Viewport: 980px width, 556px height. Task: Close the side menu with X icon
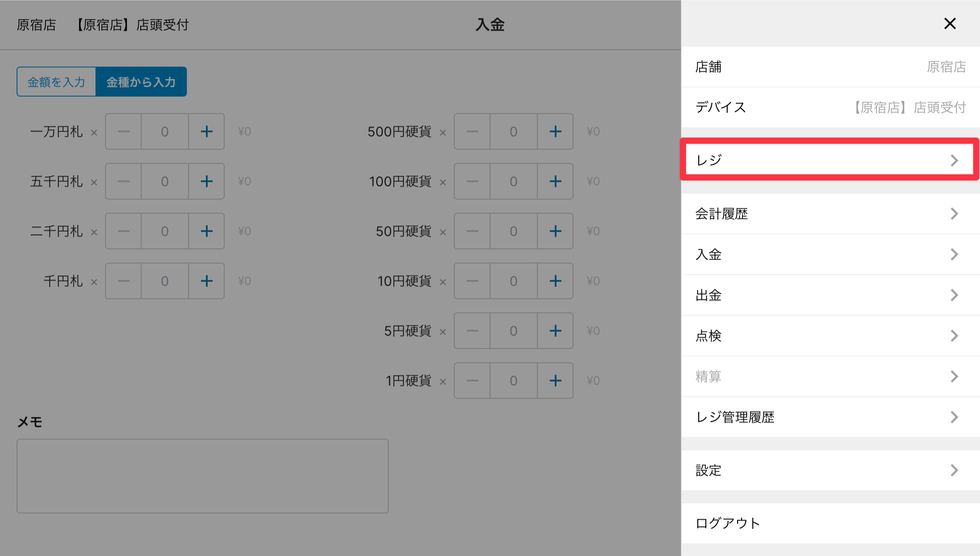pos(950,24)
